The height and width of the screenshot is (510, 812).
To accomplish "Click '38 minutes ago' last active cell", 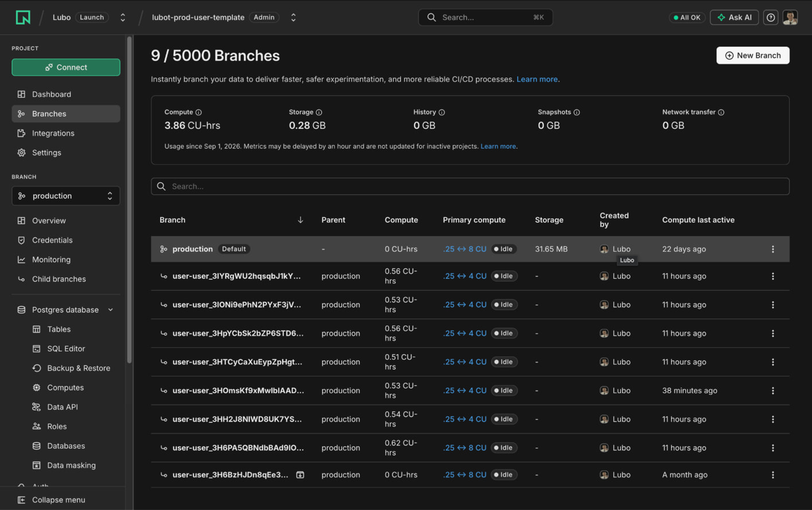I will click(x=690, y=391).
